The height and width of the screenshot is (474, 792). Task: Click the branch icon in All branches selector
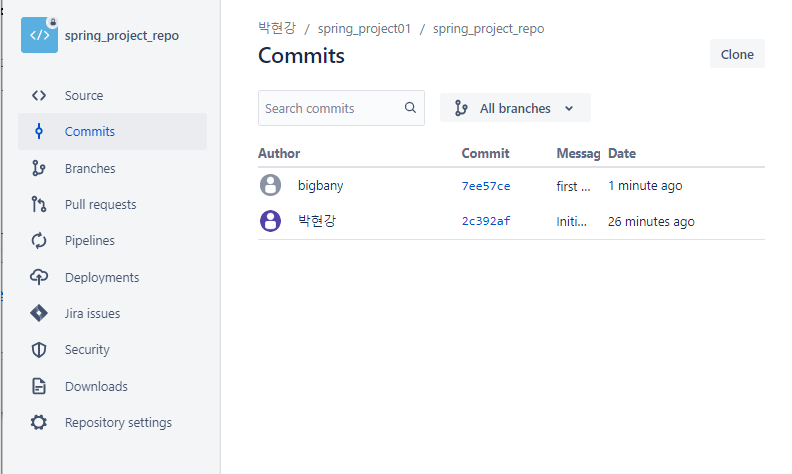(461, 108)
